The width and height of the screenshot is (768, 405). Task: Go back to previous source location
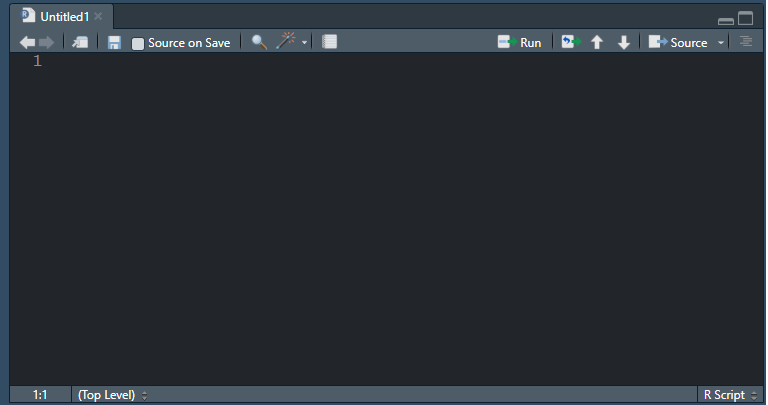[x=27, y=42]
